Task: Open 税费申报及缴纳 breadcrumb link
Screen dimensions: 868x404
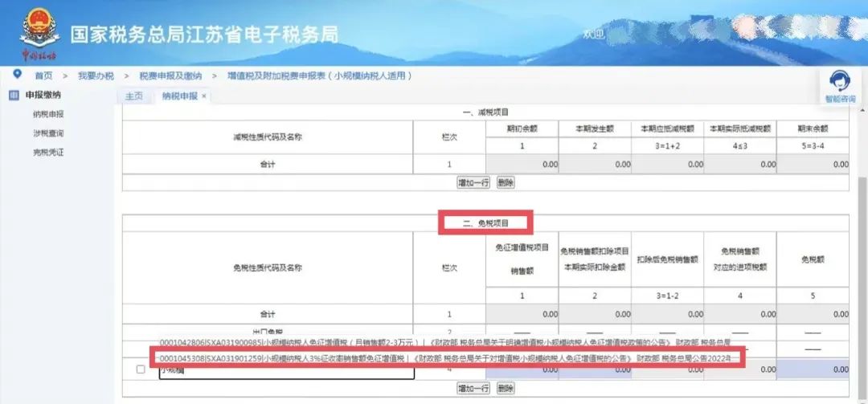Action: click(170, 75)
